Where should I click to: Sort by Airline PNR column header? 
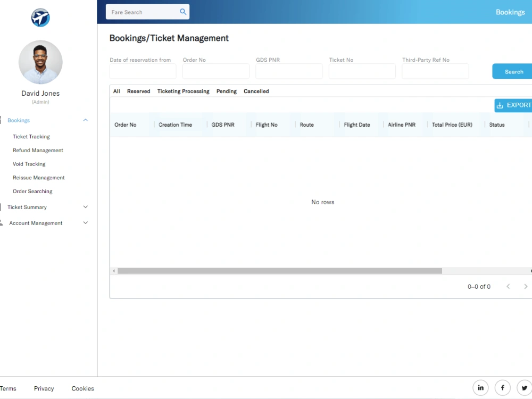402,124
